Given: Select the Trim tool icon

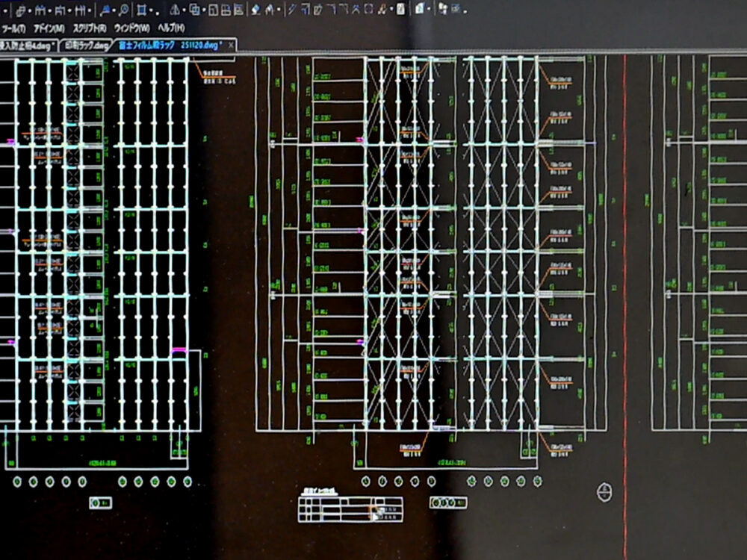Looking at the screenshot, I should 332,10.
